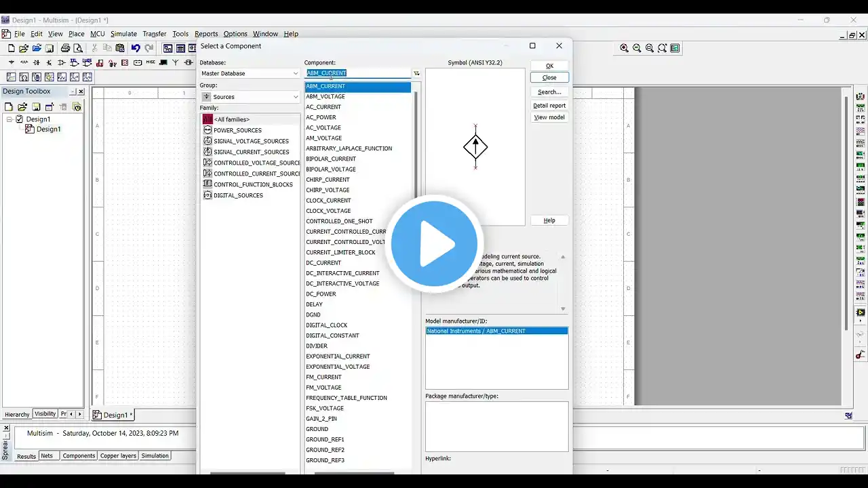Image resolution: width=868 pixels, height=488 pixels.
Task: Open the Simulate menu
Action: click(x=123, y=34)
